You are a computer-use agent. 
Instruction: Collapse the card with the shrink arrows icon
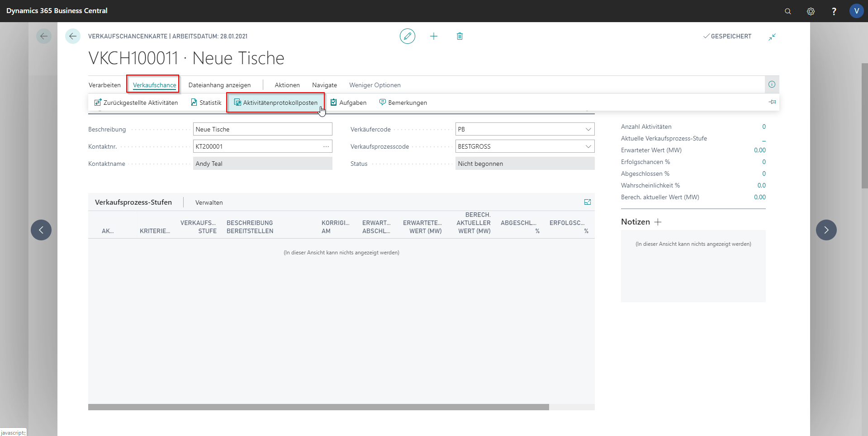point(772,37)
